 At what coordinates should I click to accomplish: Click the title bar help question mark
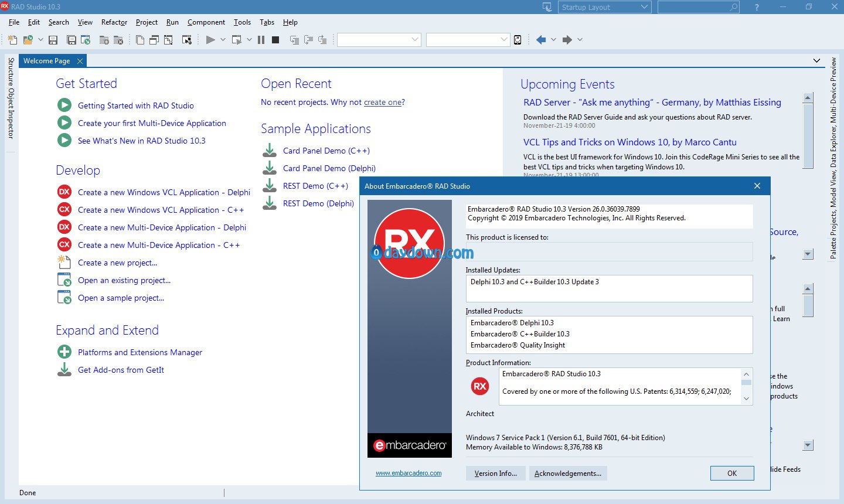point(757,7)
